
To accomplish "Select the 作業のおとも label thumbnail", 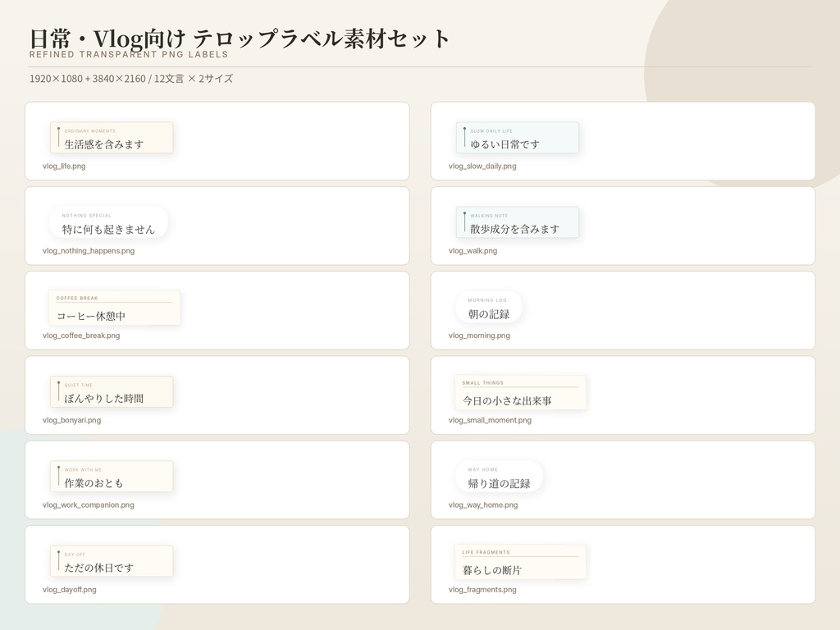I will pyautogui.click(x=112, y=477).
